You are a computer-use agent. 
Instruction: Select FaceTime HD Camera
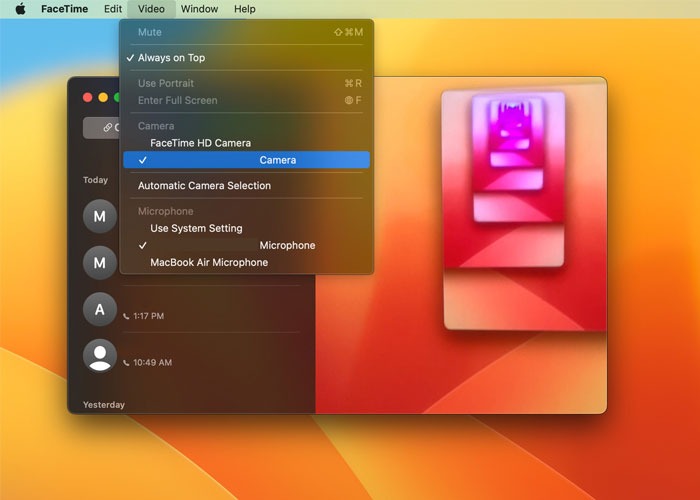point(246,143)
